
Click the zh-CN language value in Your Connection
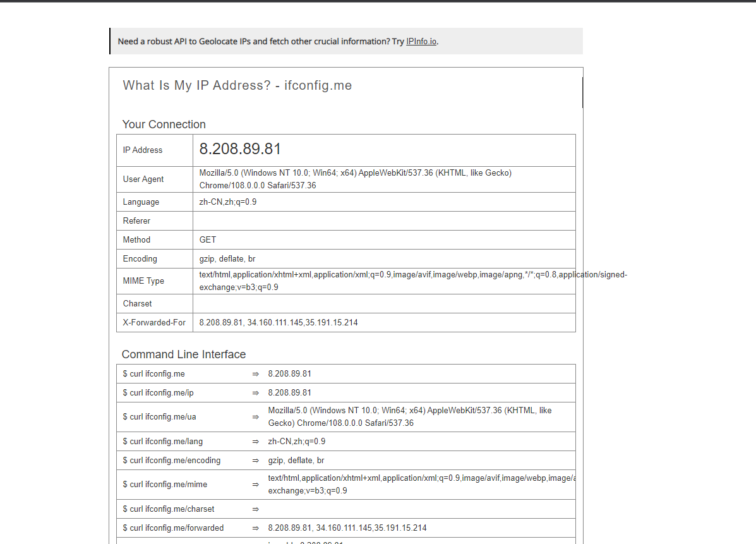[228, 202]
